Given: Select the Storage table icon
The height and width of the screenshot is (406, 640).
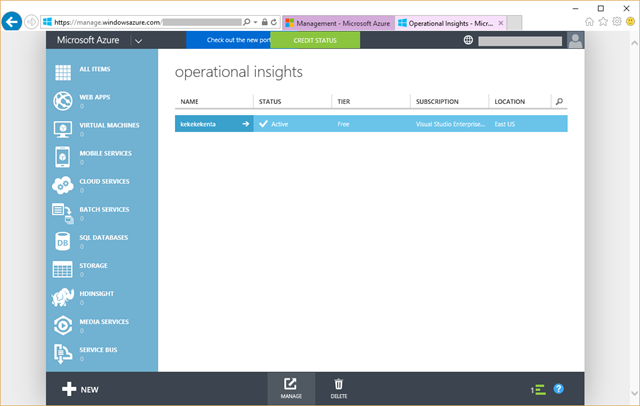Looking at the screenshot, I should (x=62, y=269).
